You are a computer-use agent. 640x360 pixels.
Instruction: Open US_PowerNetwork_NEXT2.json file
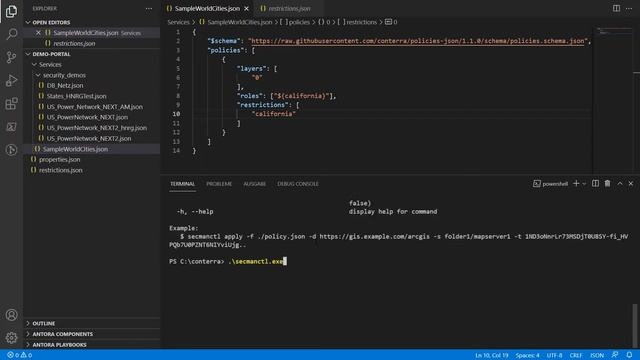89,138
